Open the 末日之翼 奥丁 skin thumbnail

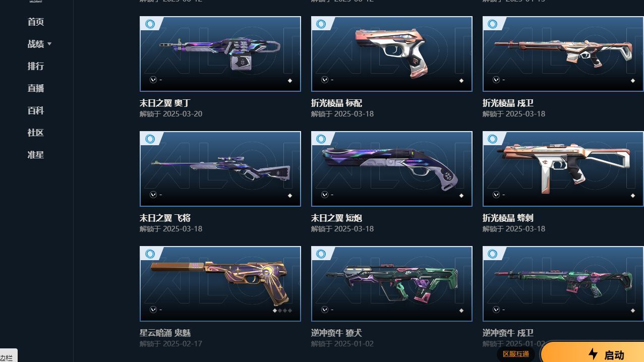pos(220,54)
